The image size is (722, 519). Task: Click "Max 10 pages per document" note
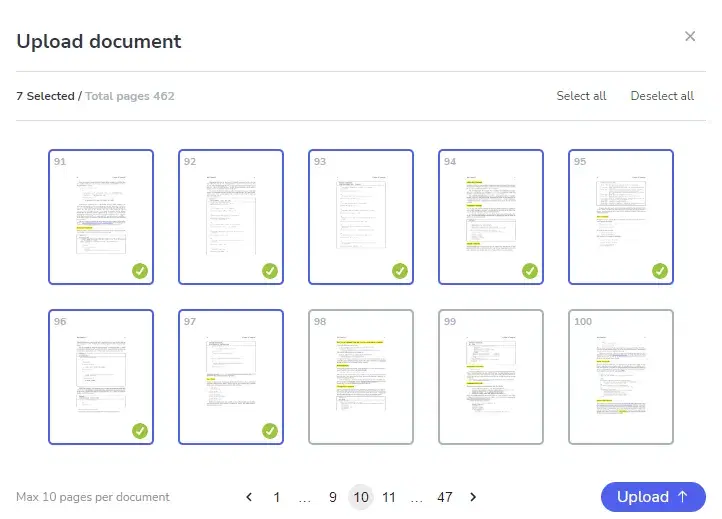pos(93,497)
